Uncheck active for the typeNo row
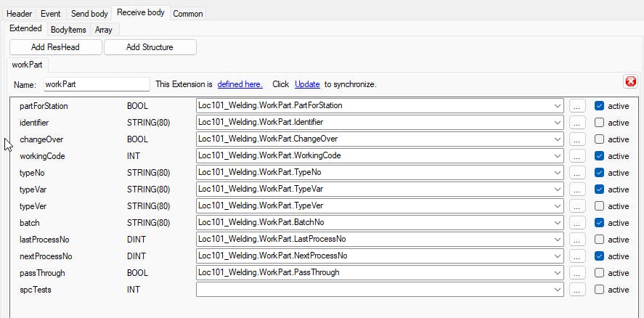 click(599, 173)
